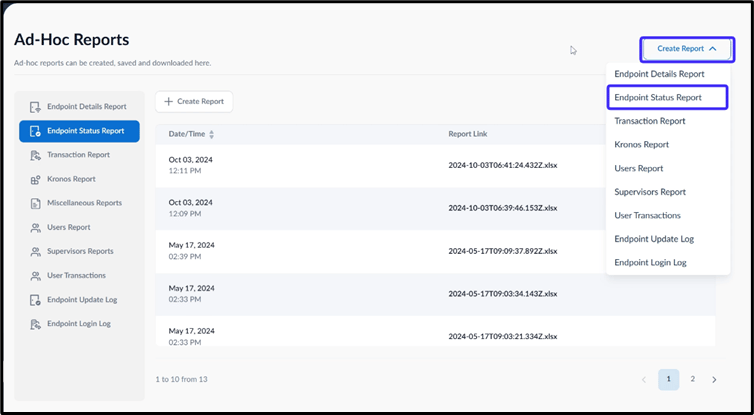Image resolution: width=754 pixels, height=415 pixels.
Task: Go to page 2 of reports
Action: coord(692,379)
